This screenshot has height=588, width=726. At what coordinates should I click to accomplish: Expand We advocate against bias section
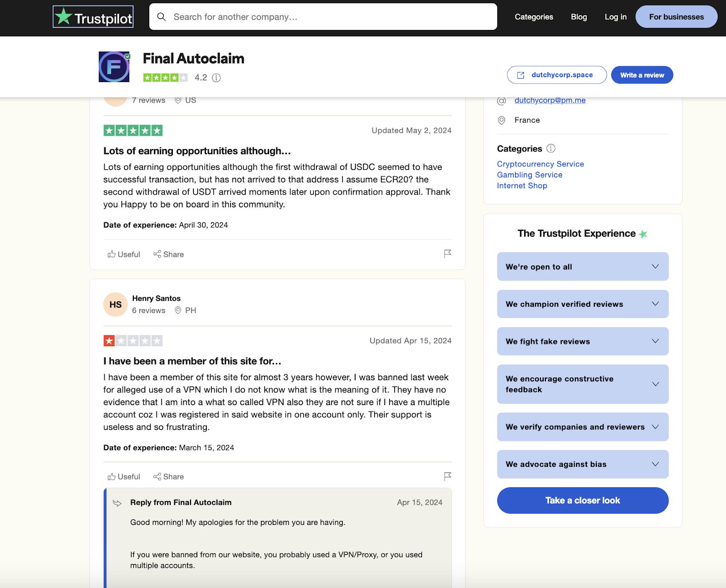coord(583,464)
